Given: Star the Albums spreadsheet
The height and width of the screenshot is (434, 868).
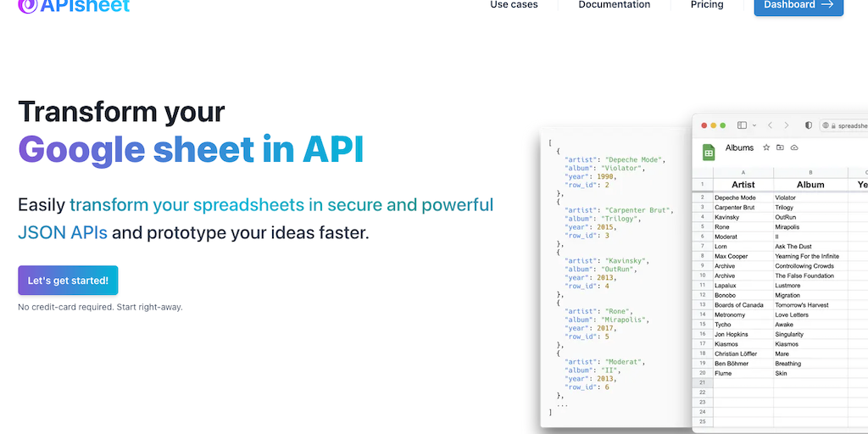Looking at the screenshot, I should click(766, 147).
